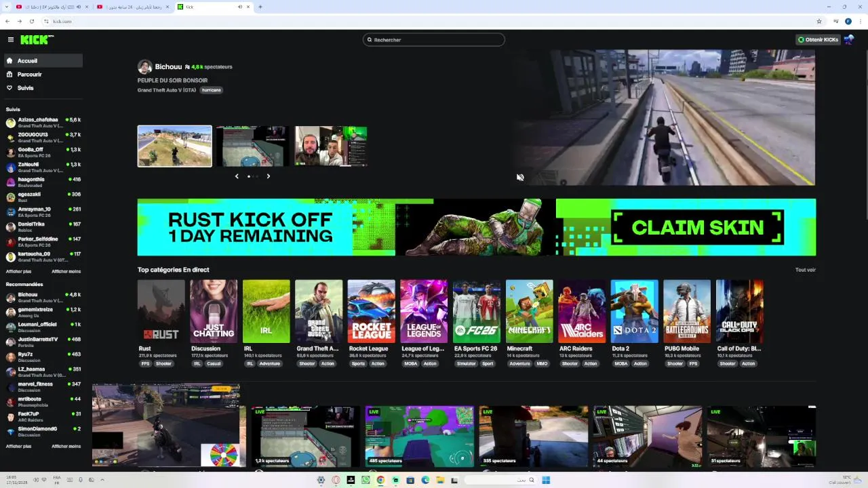868x488 pixels.
Task: Click the Simulator tag under EA Sports FC 26
Action: [x=467, y=364]
